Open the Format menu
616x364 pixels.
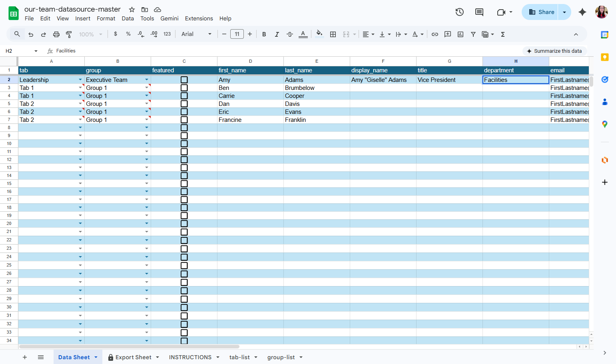point(106,18)
